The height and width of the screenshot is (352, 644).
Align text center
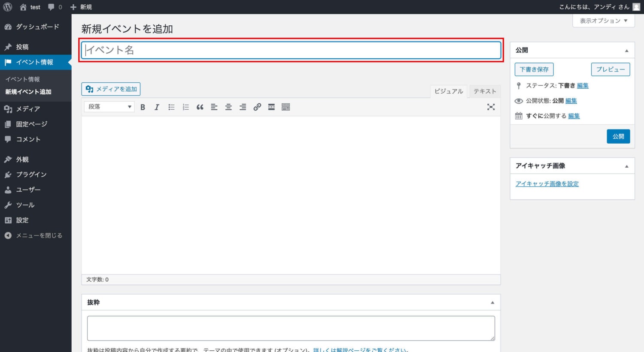[x=228, y=107]
